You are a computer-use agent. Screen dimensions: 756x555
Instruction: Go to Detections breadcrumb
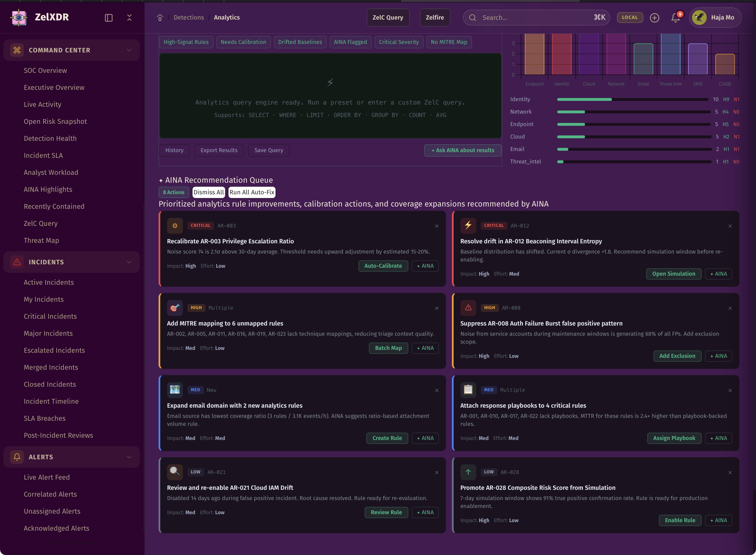[189, 18]
